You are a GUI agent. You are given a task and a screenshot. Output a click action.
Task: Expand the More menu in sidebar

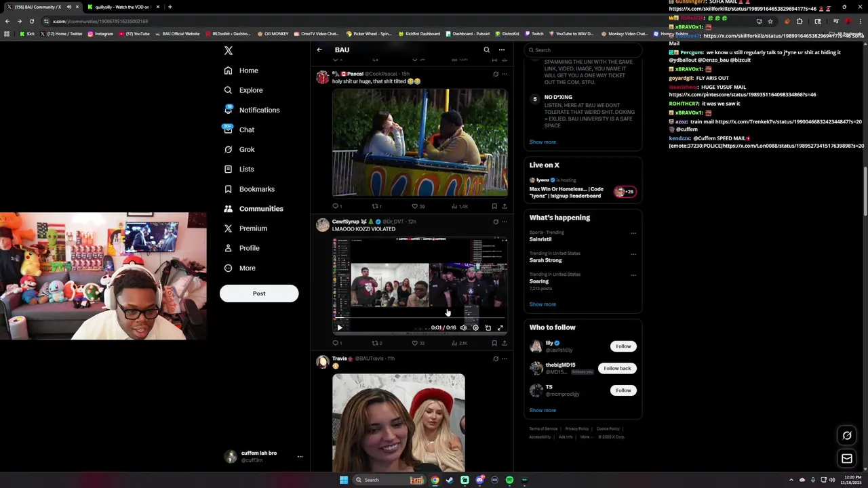click(239, 268)
